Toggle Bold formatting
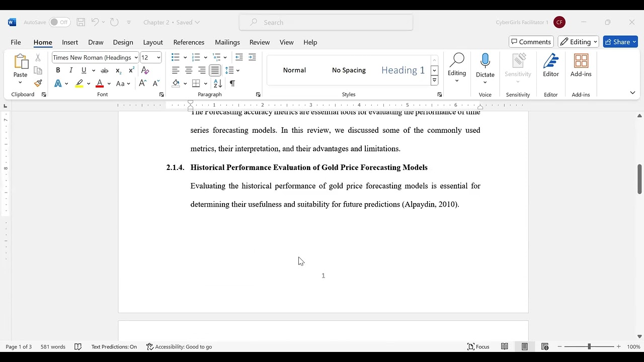This screenshot has height=362, width=644. (58, 70)
